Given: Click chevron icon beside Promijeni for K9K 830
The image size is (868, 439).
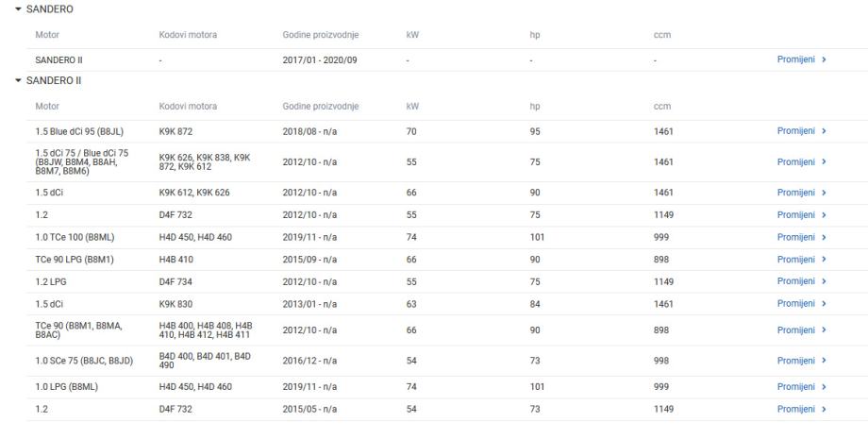Looking at the screenshot, I should point(825,304).
